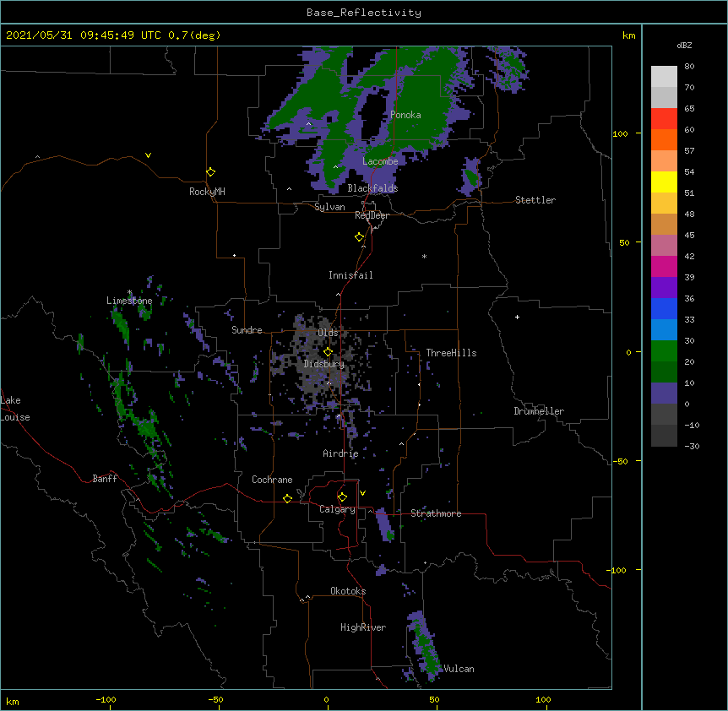The width and height of the screenshot is (728, 711).
Task: Pick the slate-blue 10 dBZ legend swatch
Action: tap(664, 393)
